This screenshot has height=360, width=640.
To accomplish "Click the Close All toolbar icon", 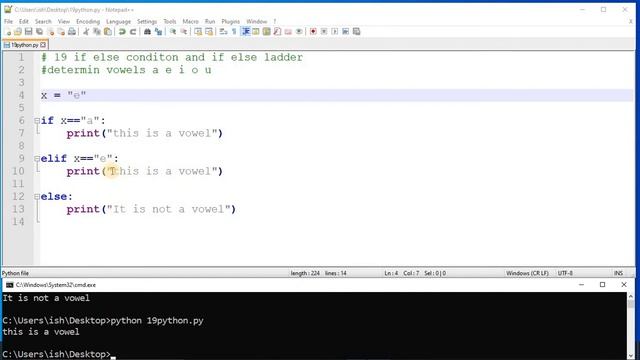I will point(61,32).
